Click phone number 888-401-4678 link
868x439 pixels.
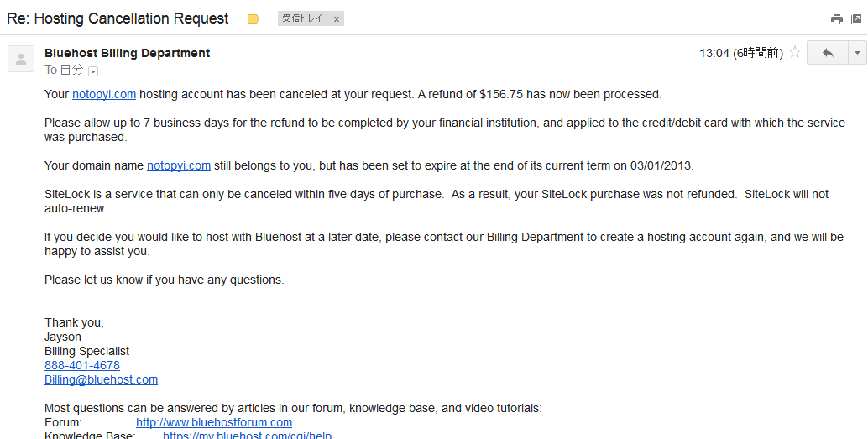click(x=82, y=365)
